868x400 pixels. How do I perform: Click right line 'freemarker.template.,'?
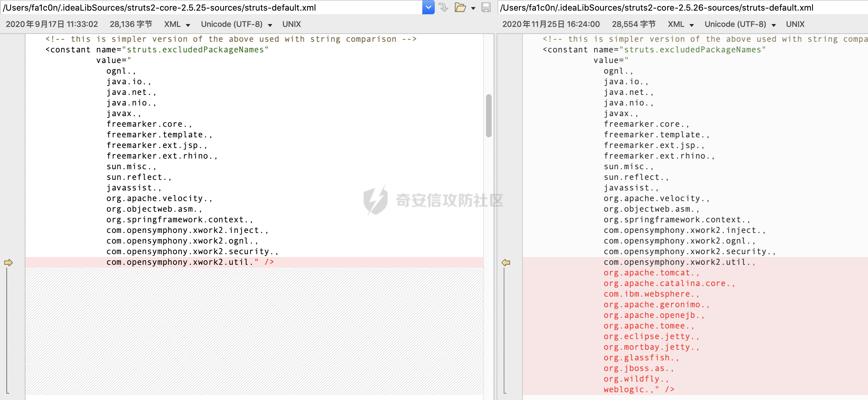[x=657, y=135]
